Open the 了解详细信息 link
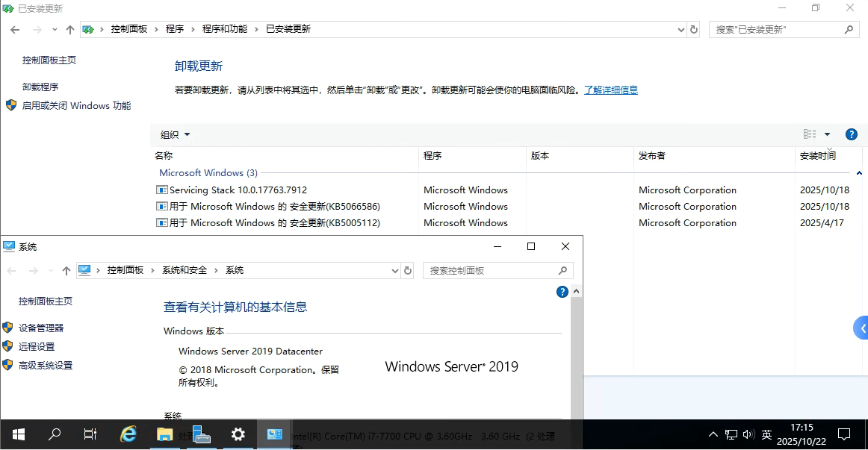 610,90
